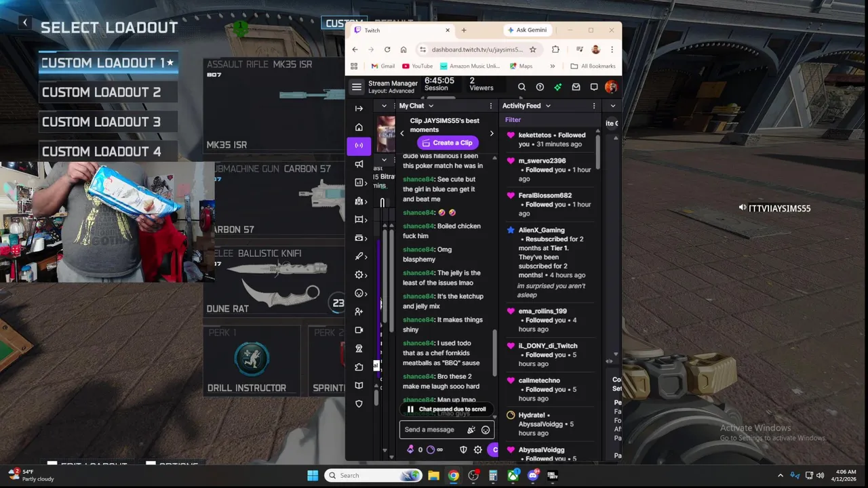868x488 pixels.
Task: Click the Create a Clip button
Action: (x=446, y=142)
